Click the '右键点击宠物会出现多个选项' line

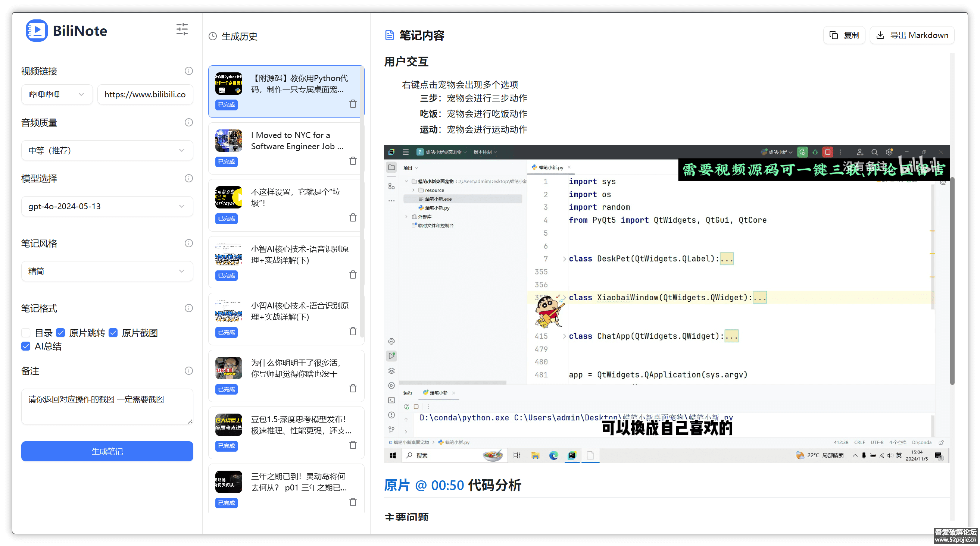[460, 84]
